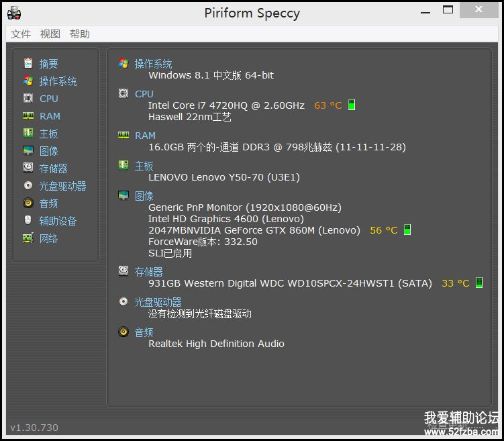Click '16.0GB 两个的-通道 DDR3' RAM line
This screenshot has height=441, width=504.
[277, 147]
